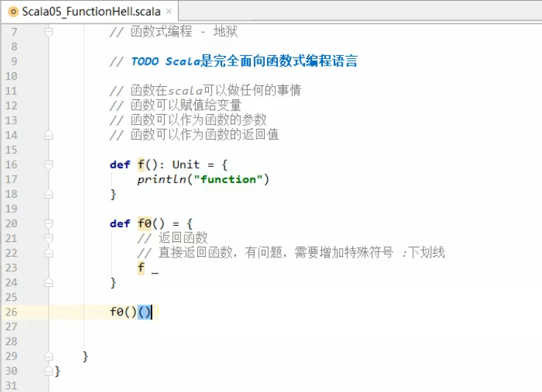The image size is (542, 392).
Task: Click fold end marker at line 29
Action: pos(49,356)
